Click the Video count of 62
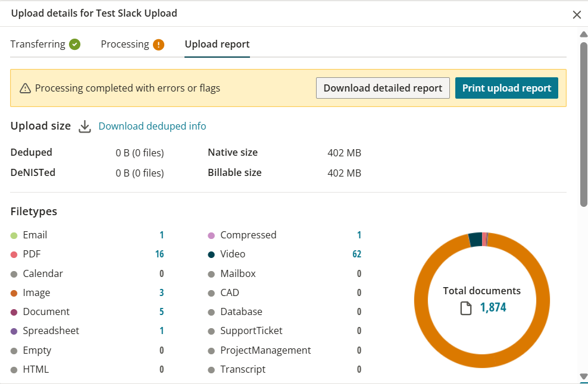Viewport: 588px width, 384px height. pyautogui.click(x=356, y=254)
